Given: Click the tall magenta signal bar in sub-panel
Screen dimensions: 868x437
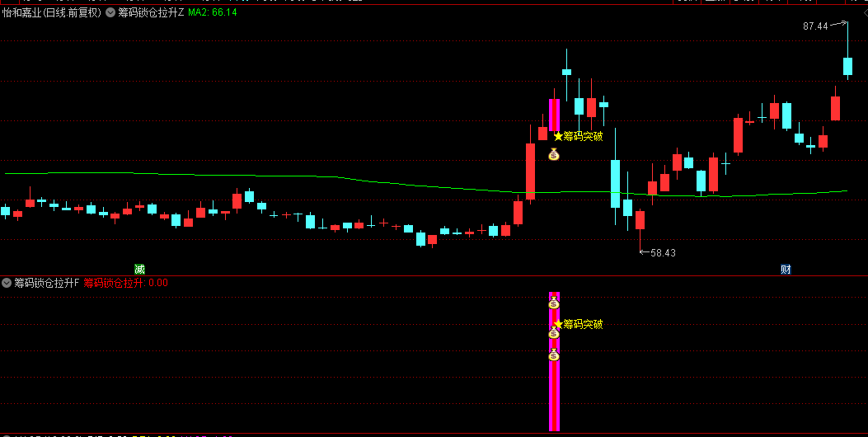Looking at the screenshot, I should (554, 361).
